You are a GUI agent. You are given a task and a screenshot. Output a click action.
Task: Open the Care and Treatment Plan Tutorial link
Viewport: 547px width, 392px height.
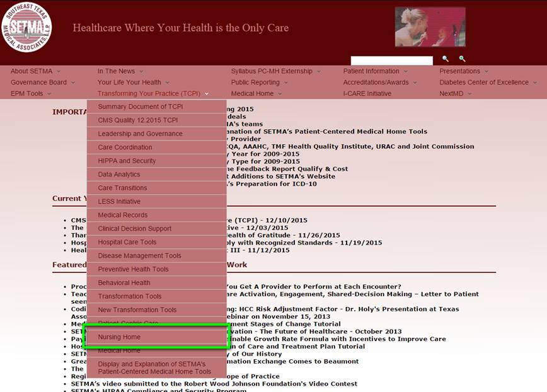tap(296, 347)
